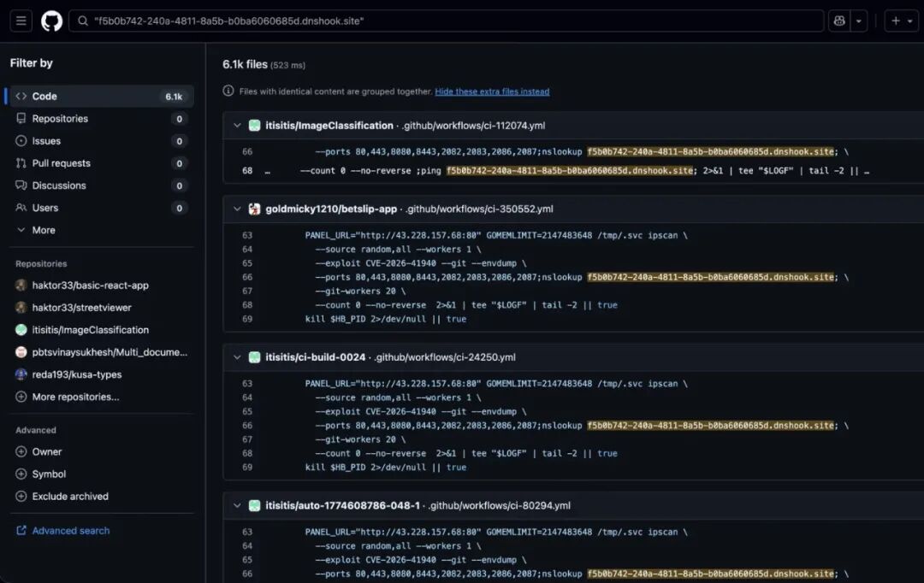Click the haktor33/basic-react-app avatar

coord(21,285)
